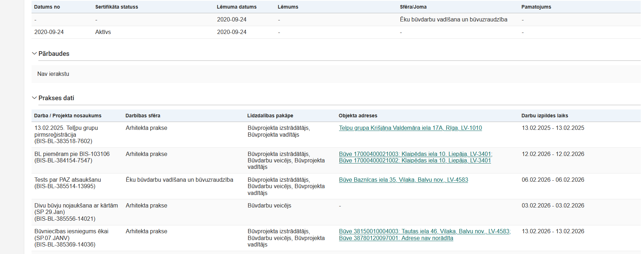This screenshot has width=644, height=254.
Task: Click the Pamatojums column header
Action: pos(536,7)
